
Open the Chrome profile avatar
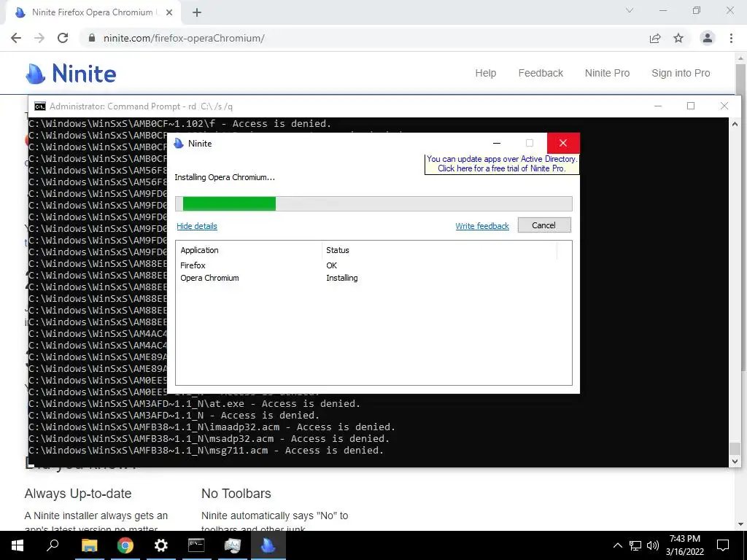pyautogui.click(x=708, y=38)
